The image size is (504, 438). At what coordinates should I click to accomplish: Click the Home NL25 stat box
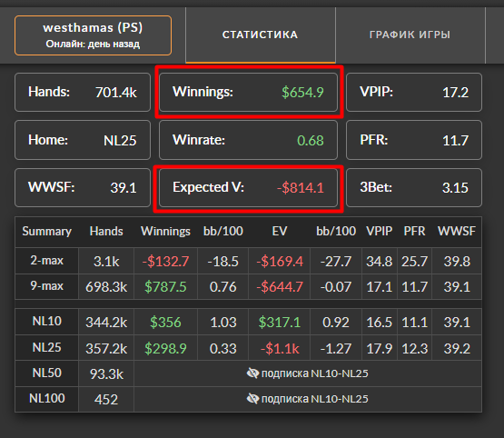click(x=83, y=140)
